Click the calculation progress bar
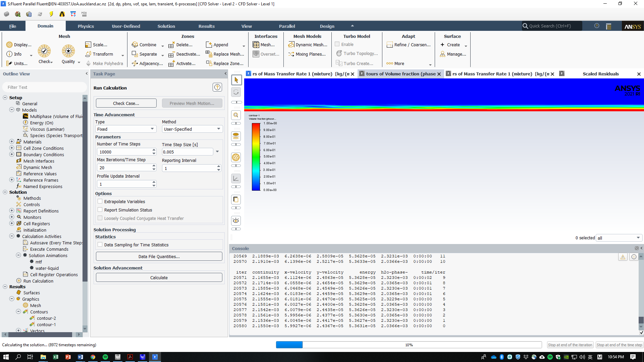Screen dimensions: 644x362 coord(409,345)
